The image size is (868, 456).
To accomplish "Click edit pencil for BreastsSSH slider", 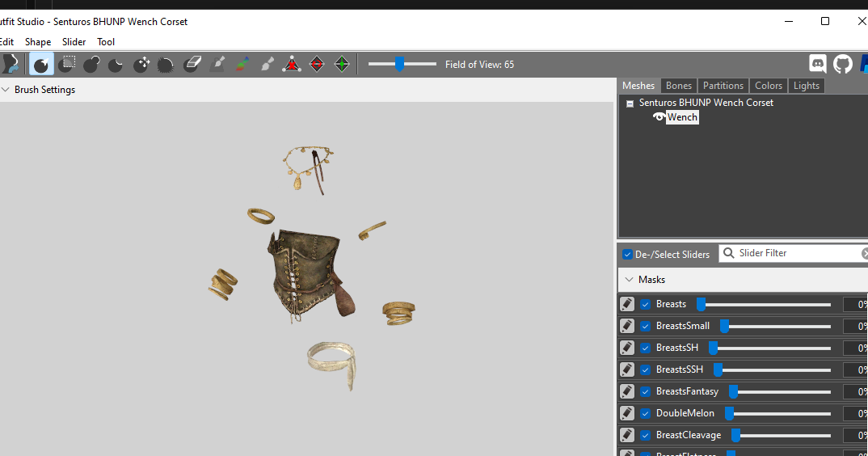I will pyautogui.click(x=626, y=369).
